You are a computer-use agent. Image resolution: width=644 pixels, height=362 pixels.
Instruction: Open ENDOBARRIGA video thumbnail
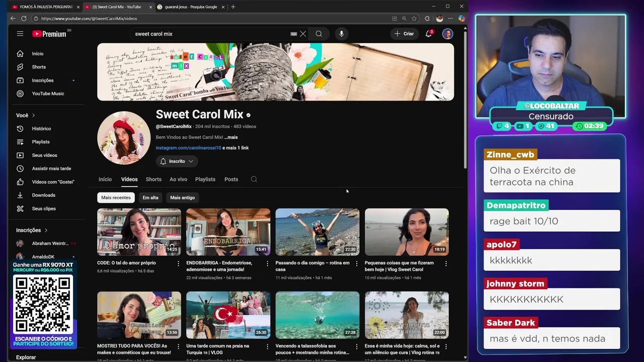pyautogui.click(x=228, y=232)
